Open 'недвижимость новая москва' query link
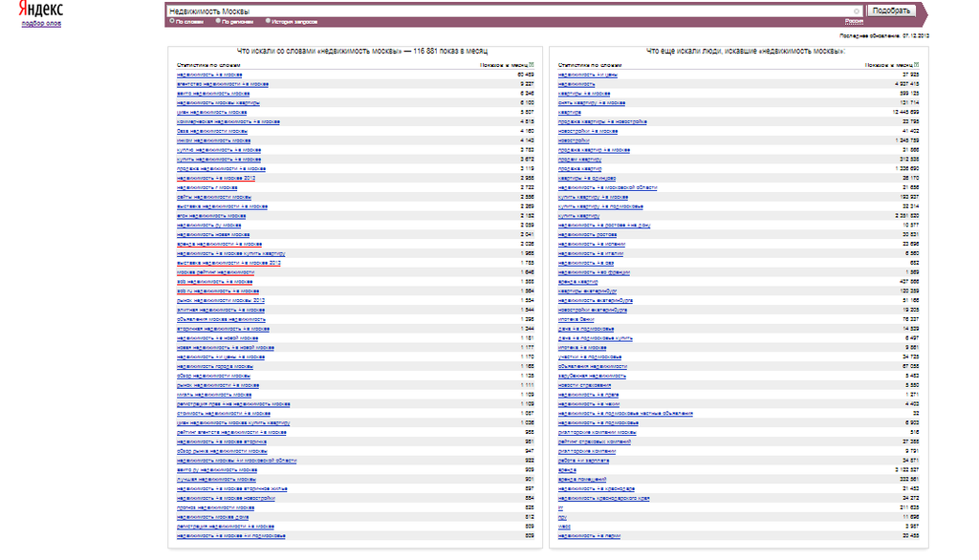The width and height of the screenshot is (979, 560). (213, 235)
